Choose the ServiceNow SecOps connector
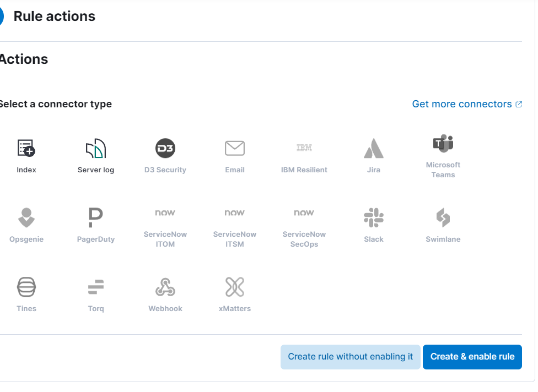Screen dimensions: 538x392 (304, 227)
